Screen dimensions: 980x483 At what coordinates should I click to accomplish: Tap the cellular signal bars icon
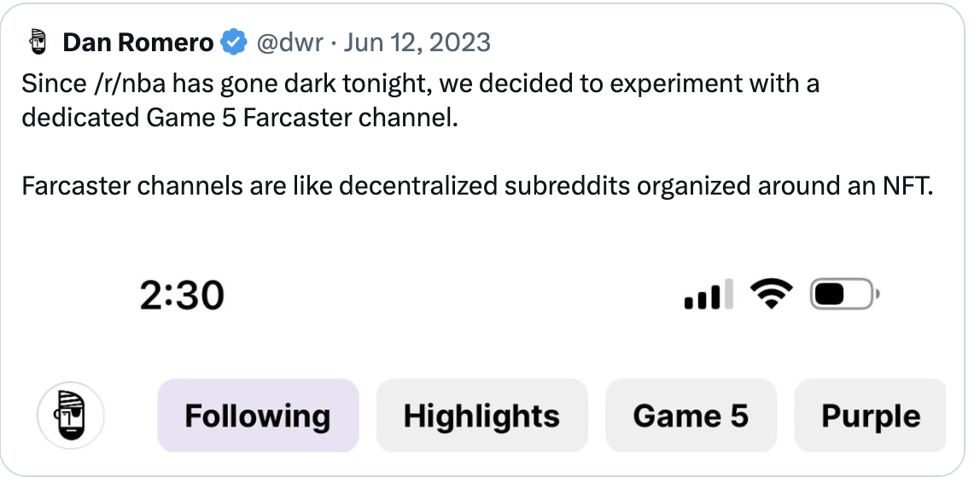coord(709,294)
